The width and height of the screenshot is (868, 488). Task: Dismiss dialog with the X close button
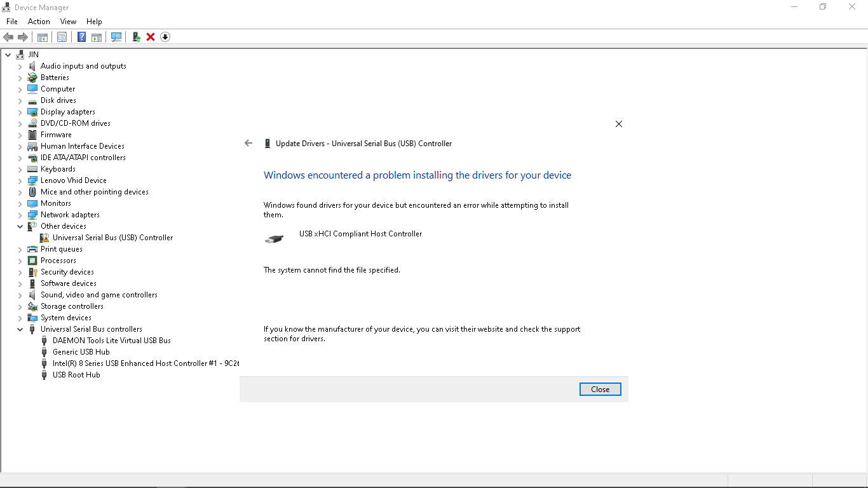(x=619, y=124)
